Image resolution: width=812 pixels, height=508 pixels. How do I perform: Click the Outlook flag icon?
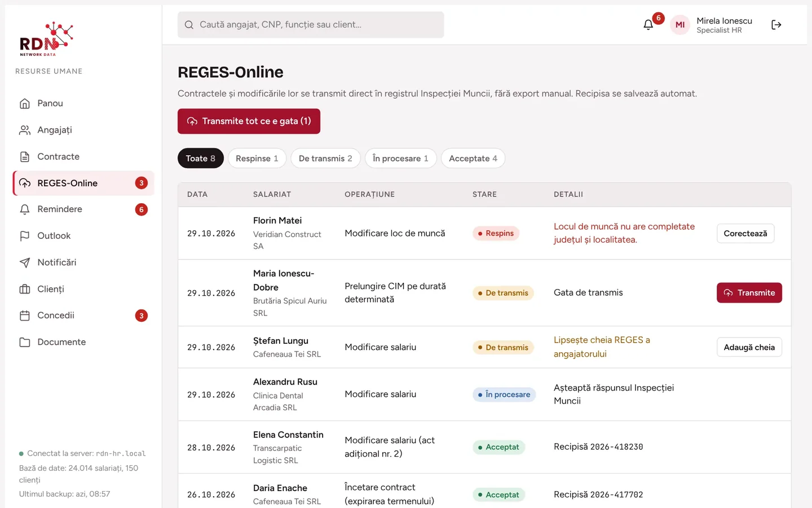click(x=25, y=236)
